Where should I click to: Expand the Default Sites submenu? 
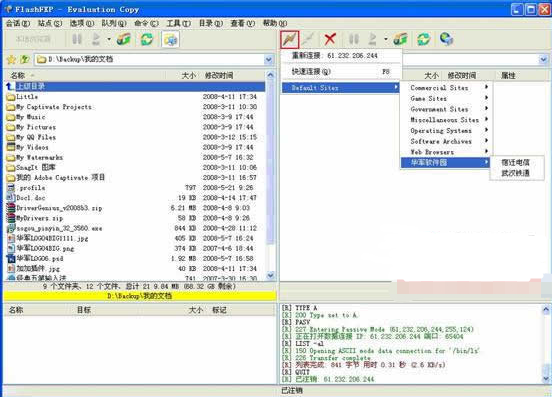(x=341, y=88)
